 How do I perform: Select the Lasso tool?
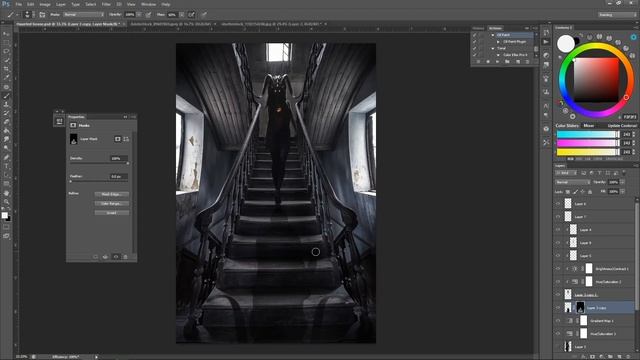click(x=6, y=51)
